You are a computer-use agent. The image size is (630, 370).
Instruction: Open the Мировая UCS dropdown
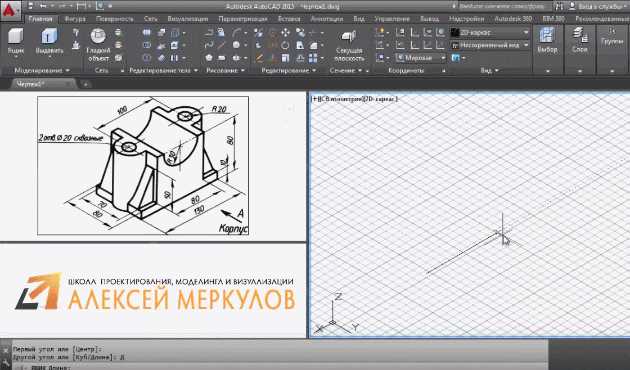[421, 58]
